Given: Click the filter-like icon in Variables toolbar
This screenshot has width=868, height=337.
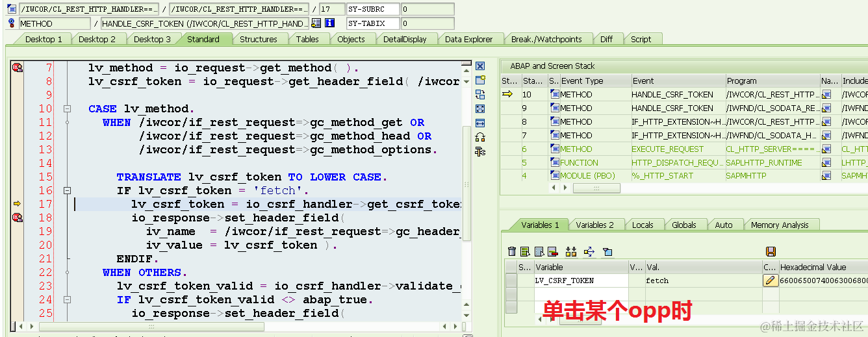Looking at the screenshot, I should click(x=607, y=251).
